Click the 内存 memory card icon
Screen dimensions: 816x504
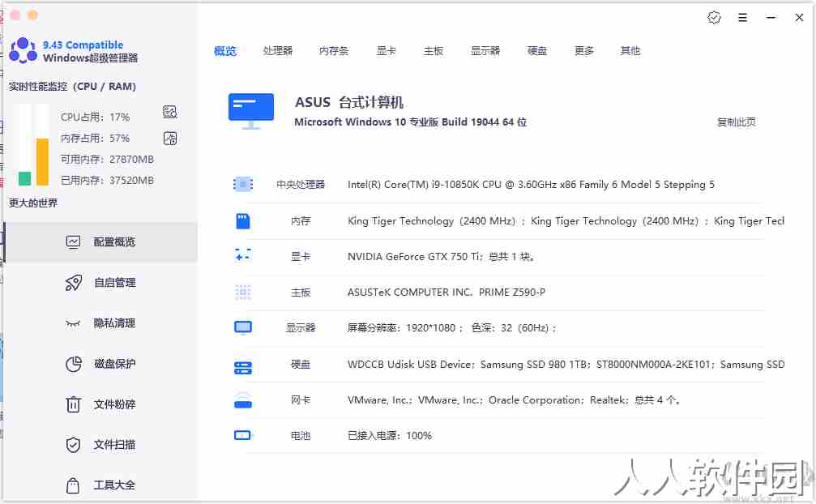pos(243,221)
